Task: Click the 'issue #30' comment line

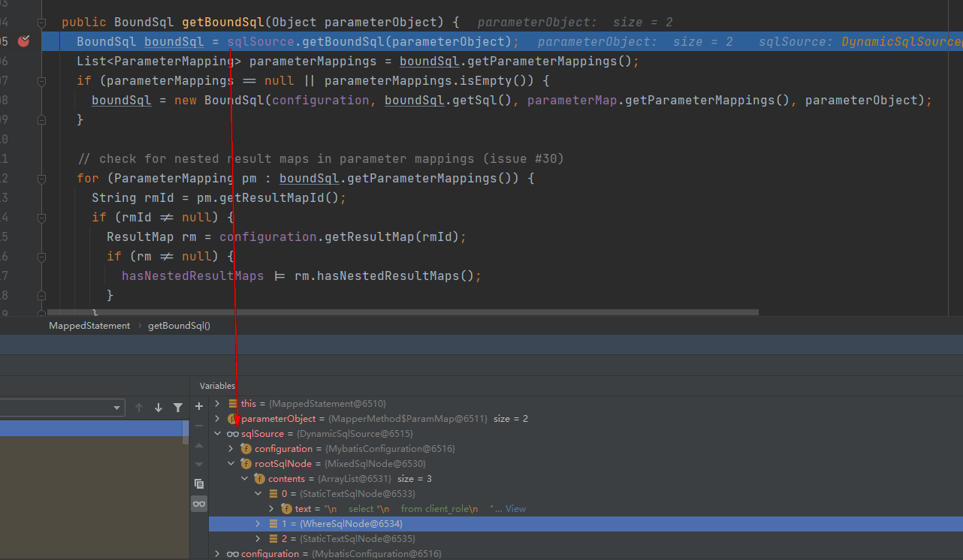Action: coord(321,159)
